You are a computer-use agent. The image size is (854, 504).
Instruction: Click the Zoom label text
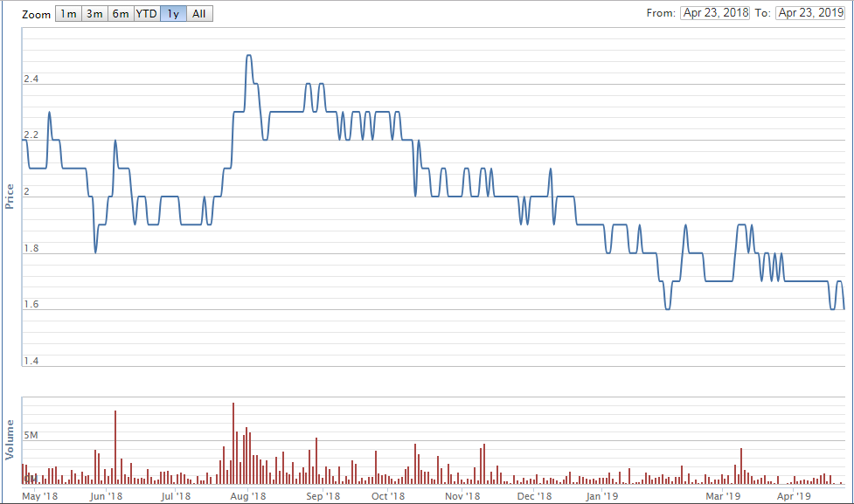36,15
